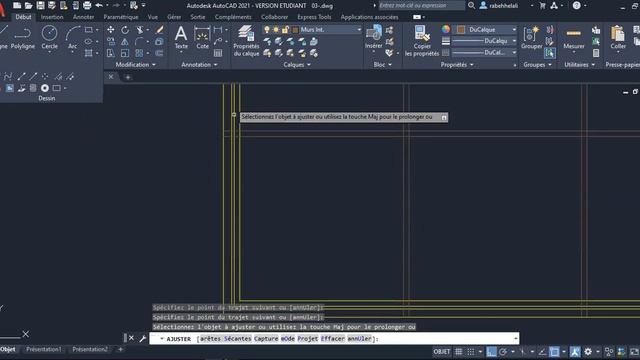Toggle layer on/off lightbulb for Murs Int.
This screenshot has width=640, height=360.
tap(267, 30)
